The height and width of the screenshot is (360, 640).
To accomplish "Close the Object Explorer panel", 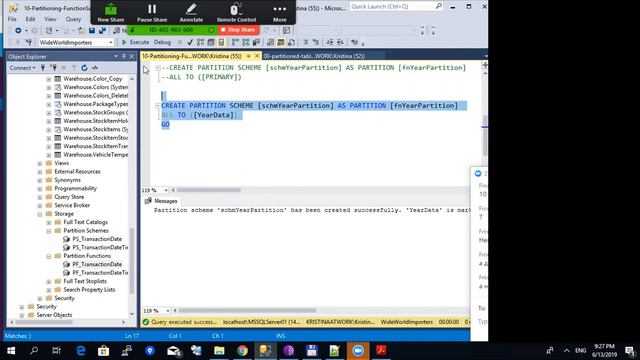I will 131,56.
